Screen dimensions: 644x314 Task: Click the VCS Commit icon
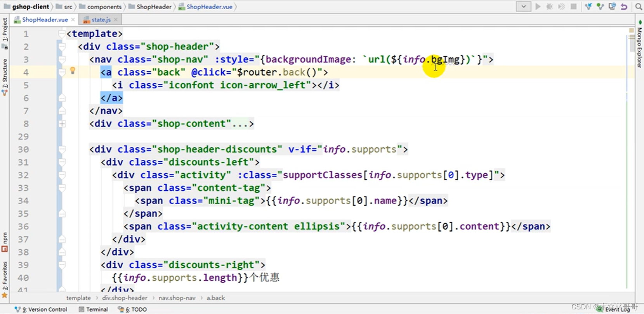tap(600, 7)
